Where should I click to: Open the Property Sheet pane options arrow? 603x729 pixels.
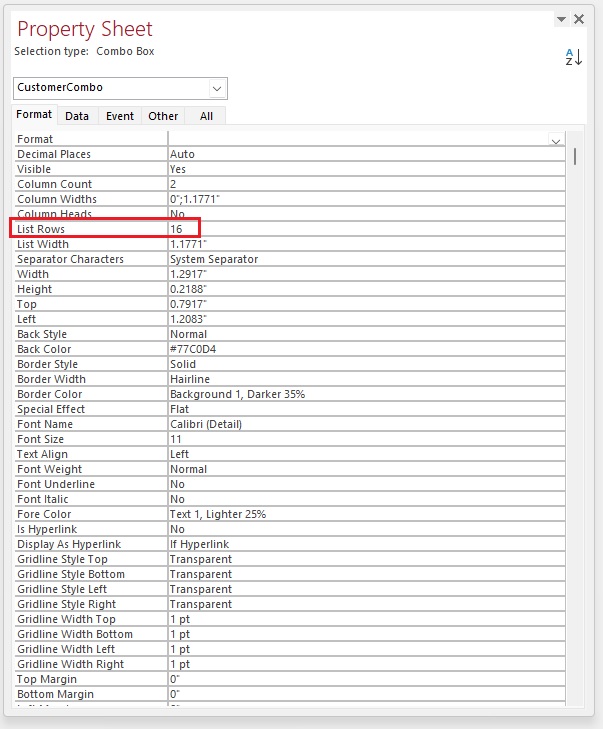point(562,19)
